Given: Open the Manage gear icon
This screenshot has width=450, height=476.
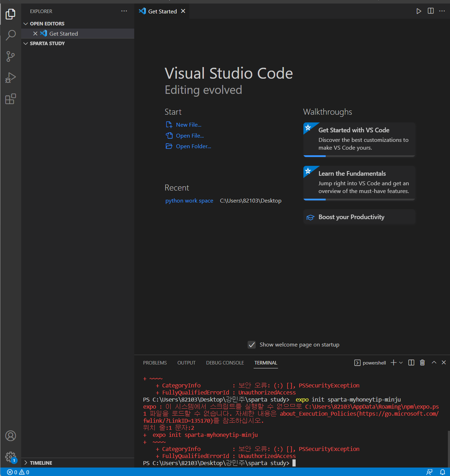Looking at the screenshot, I should [x=11, y=457].
